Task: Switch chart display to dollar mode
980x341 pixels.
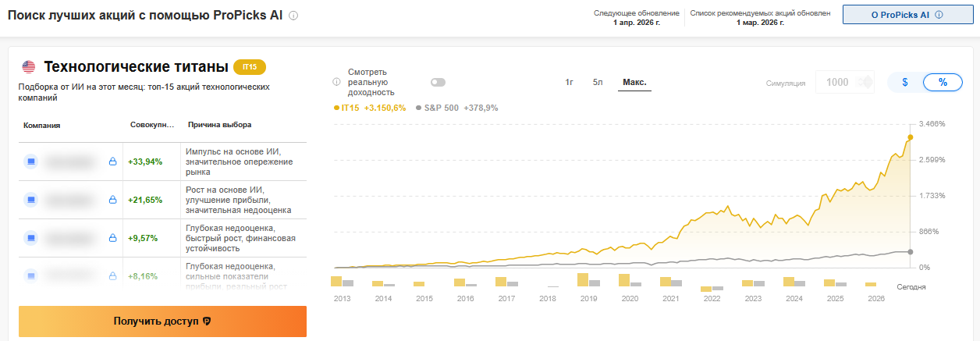Action: point(905,82)
